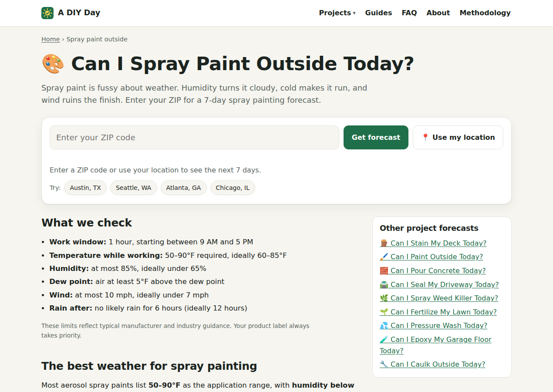Click the A DIY Day sun logo icon
The width and height of the screenshot is (553, 392).
[47, 13]
